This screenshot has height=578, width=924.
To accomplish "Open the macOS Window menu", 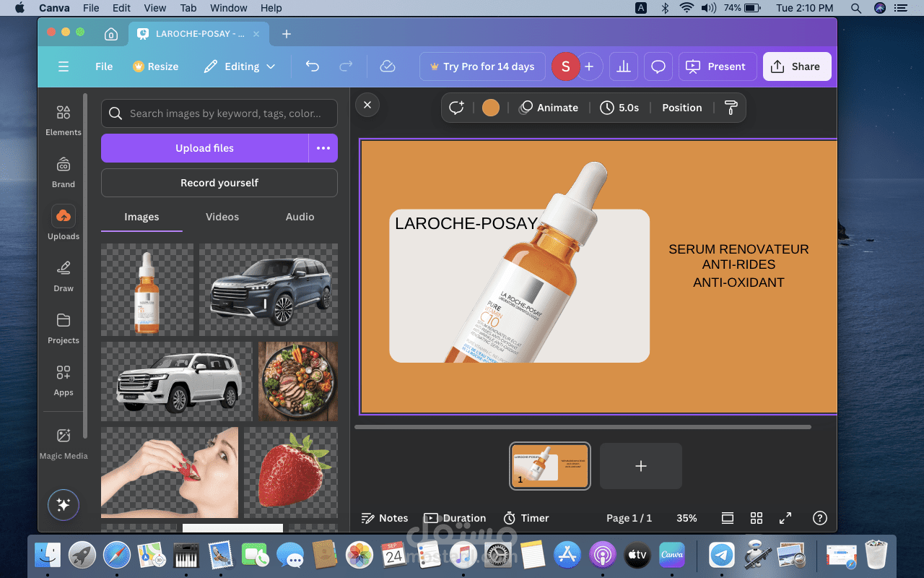I will [x=228, y=8].
